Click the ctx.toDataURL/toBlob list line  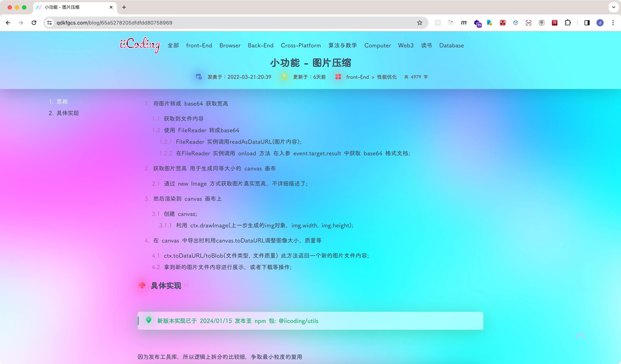(x=266, y=256)
